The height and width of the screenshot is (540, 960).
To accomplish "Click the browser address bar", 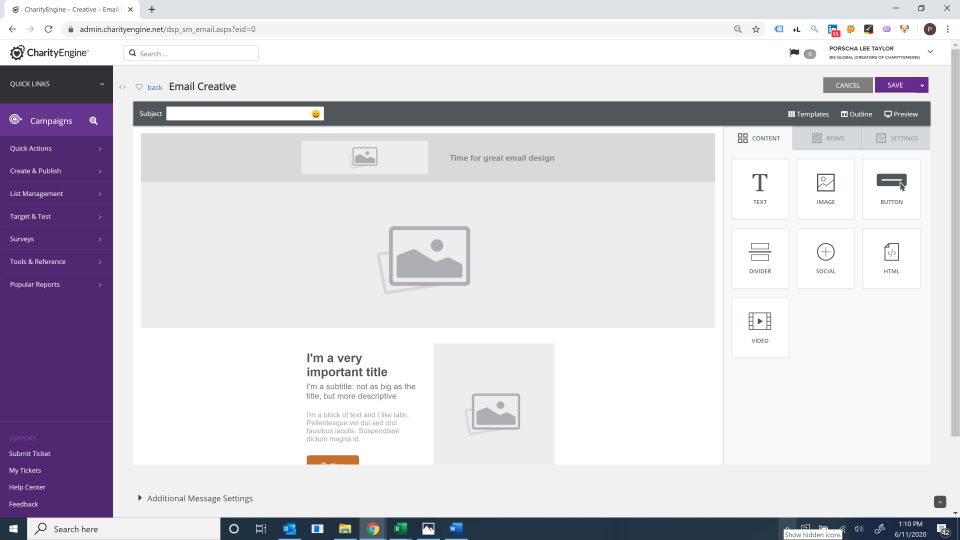I will [398, 29].
